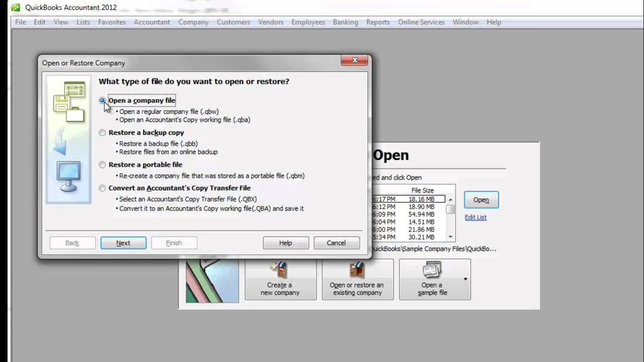
Task: Cancel the Open or Restore Company dialog
Action: [x=337, y=243]
